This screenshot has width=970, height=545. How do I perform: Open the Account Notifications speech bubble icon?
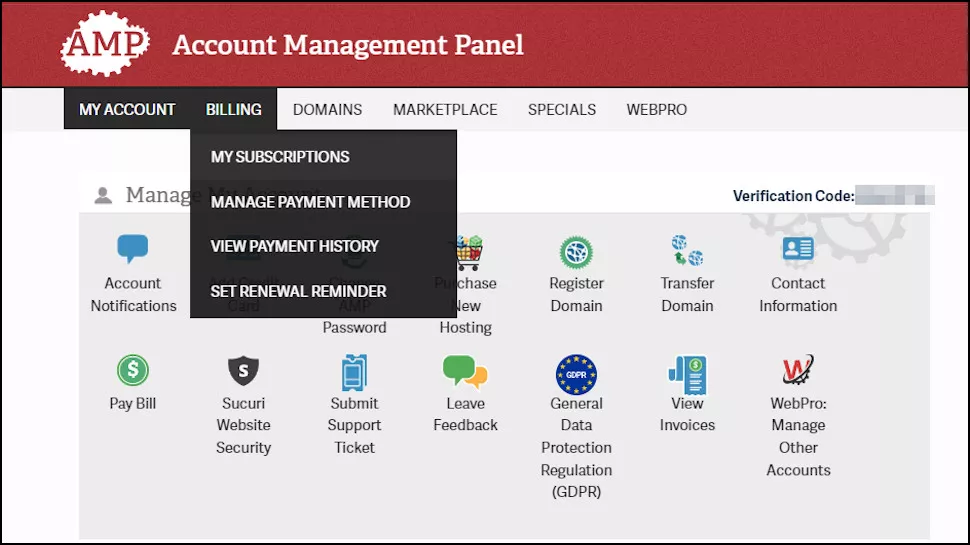(132, 249)
